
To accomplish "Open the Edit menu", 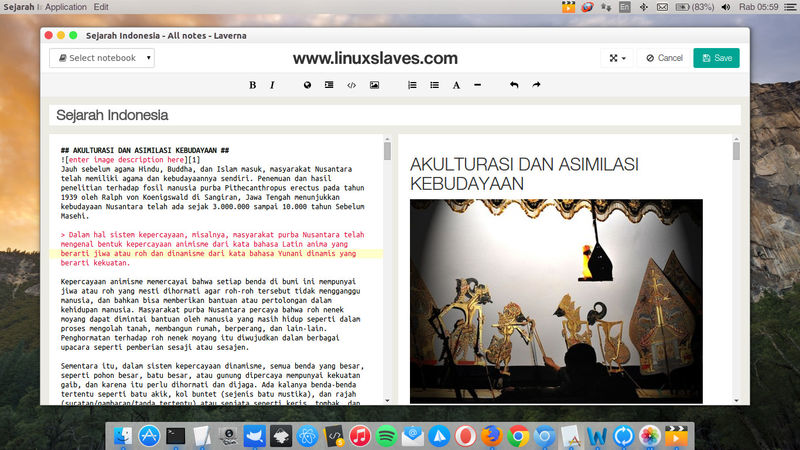I will point(101,7).
